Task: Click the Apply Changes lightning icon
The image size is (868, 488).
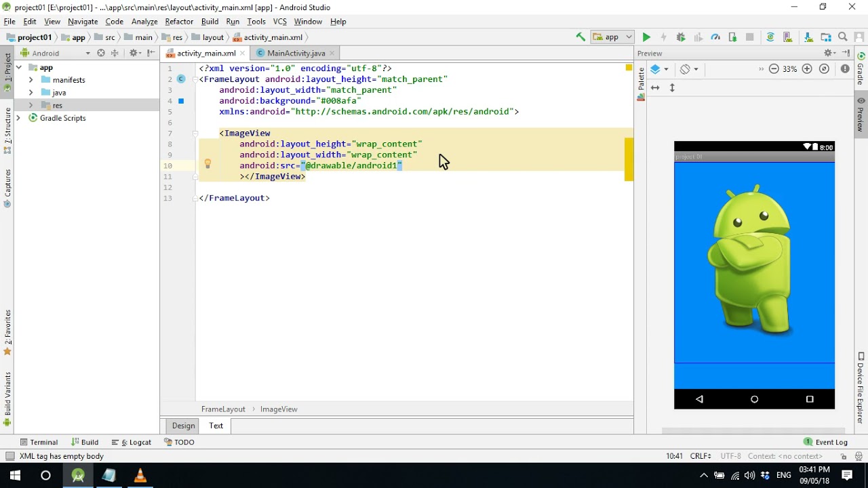Action: [663, 37]
